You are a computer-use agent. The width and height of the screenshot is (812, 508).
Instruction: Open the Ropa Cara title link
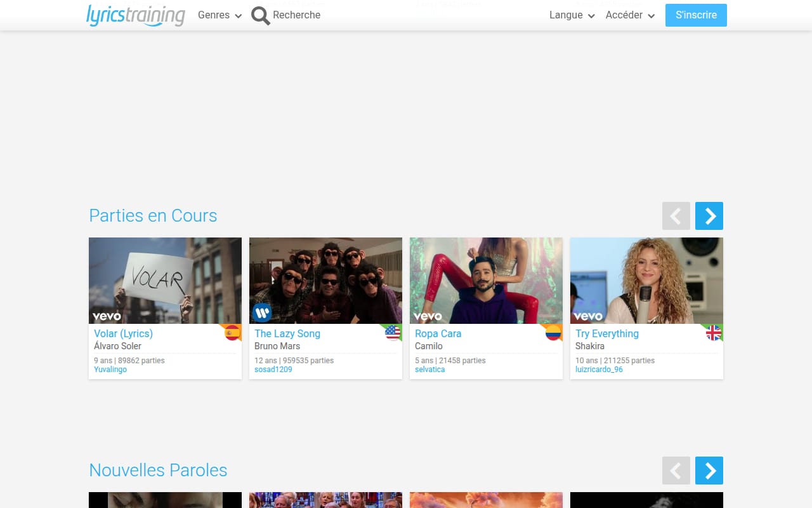coord(438,333)
